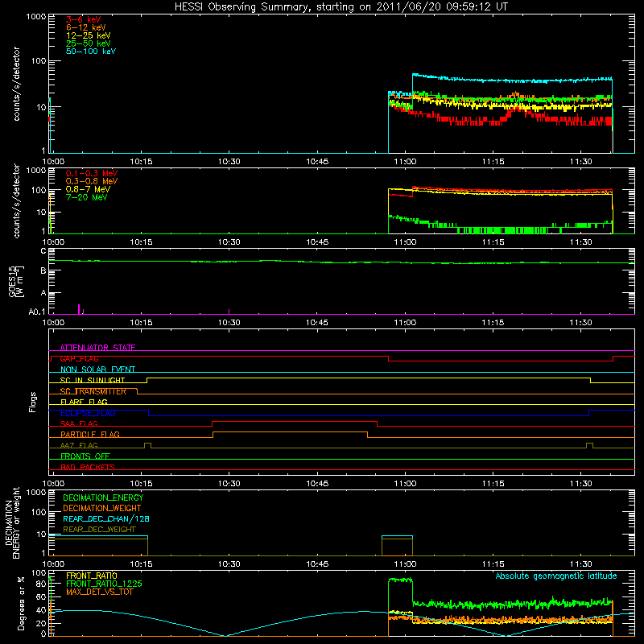Select the FRONT_RATIO legend label

tap(92, 576)
